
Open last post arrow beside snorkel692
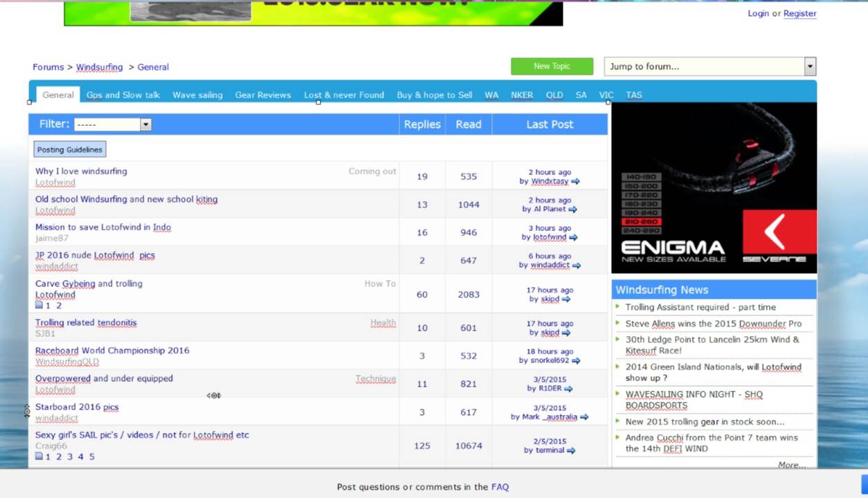[x=576, y=361]
